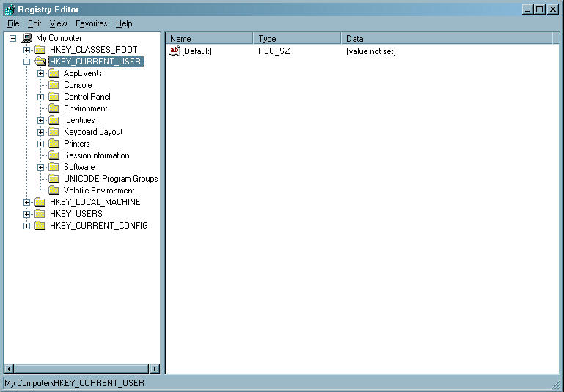Click the HKEY_USERS folder icon
The height and width of the screenshot is (392, 564).
click(x=40, y=214)
